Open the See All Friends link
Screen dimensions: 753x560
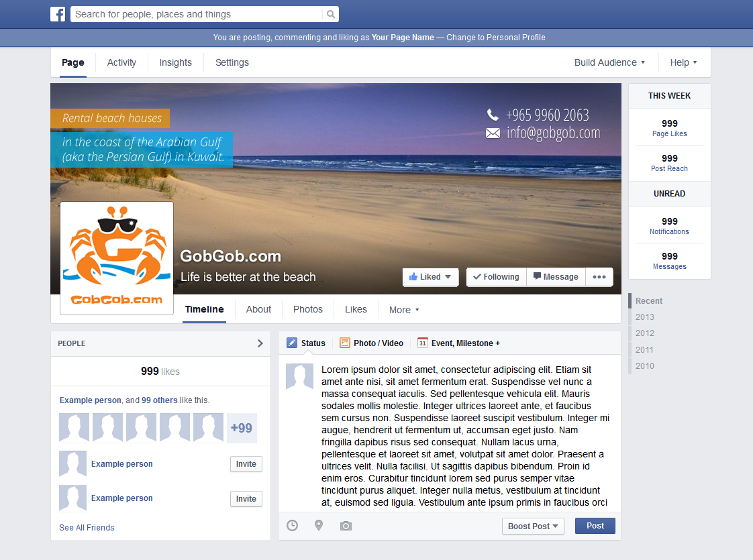(x=87, y=527)
